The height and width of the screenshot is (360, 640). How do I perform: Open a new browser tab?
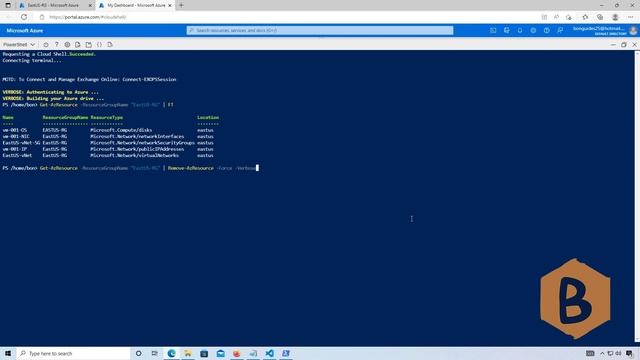(181, 5)
